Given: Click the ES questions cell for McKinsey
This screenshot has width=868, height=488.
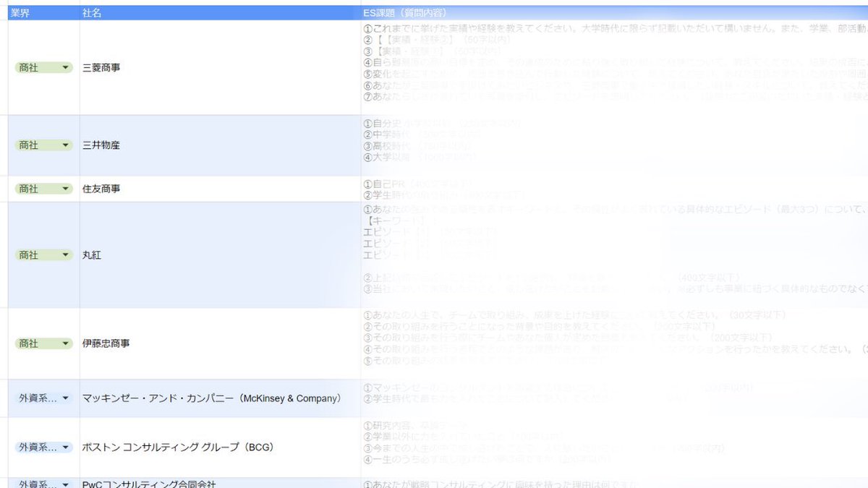Looking at the screenshot, I should pos(615,398).
